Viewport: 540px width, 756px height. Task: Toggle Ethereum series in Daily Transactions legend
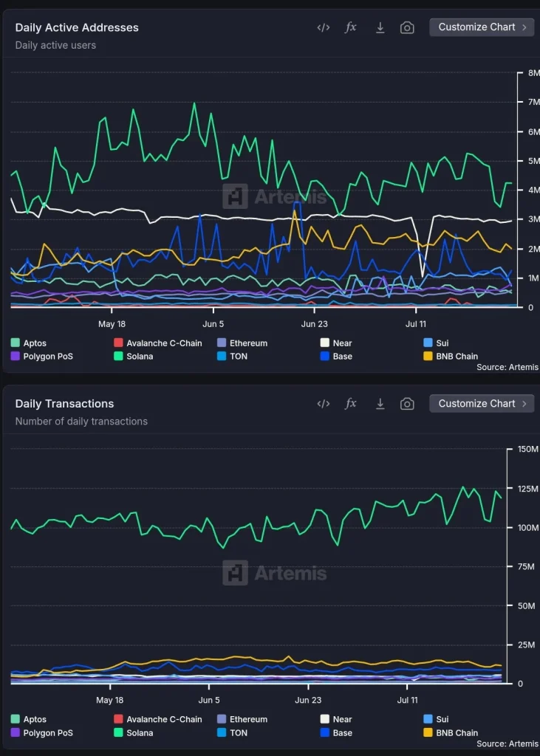[248, 720]
